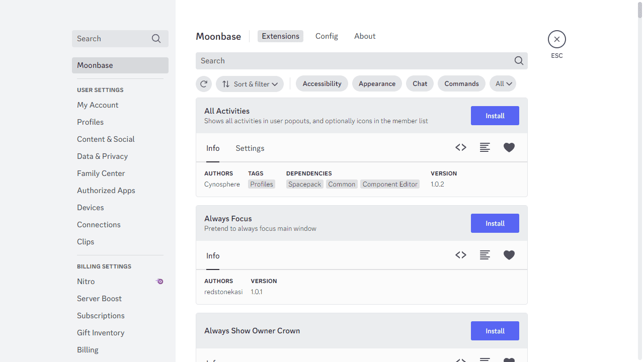Toggle the Appearance tag filter

[x=377, y=83]
